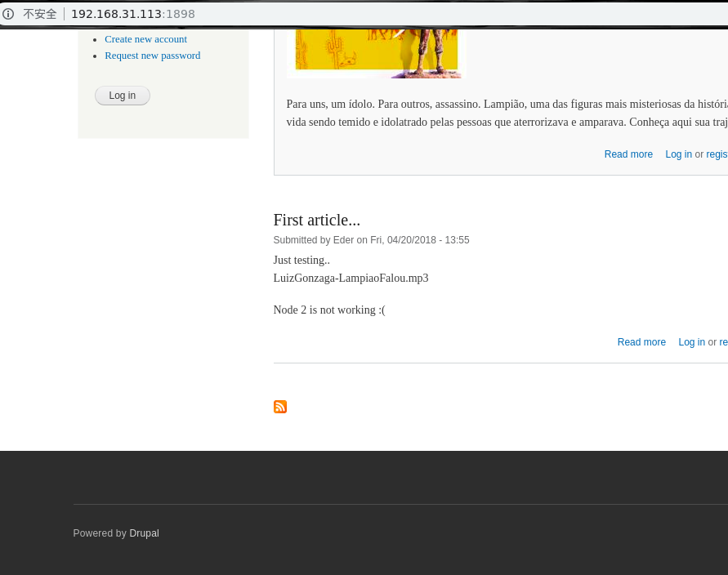This screenshot has height=575, width=728.
Task: Click the Lampião article teaser paragraph
Action: 507,113
